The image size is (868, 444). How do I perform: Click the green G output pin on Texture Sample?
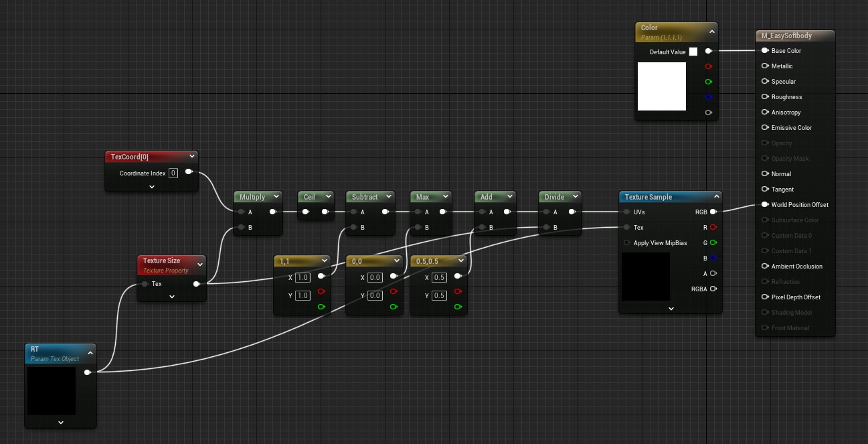[x=713, y=242]
